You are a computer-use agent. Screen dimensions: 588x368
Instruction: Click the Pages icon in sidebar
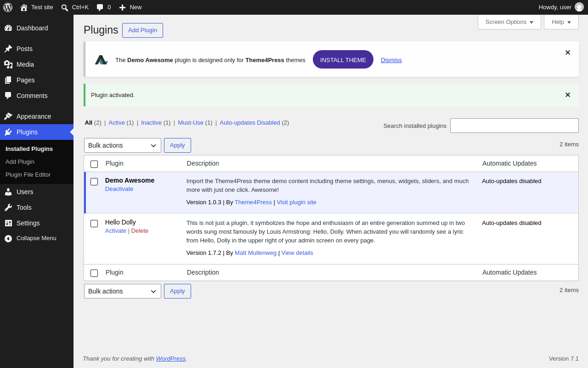[x=8, y=80]
